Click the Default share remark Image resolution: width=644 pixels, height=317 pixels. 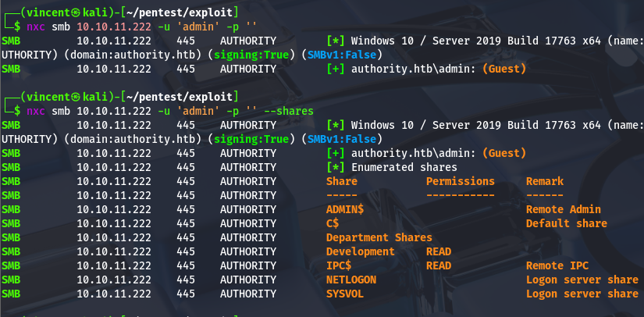point(567,223)
